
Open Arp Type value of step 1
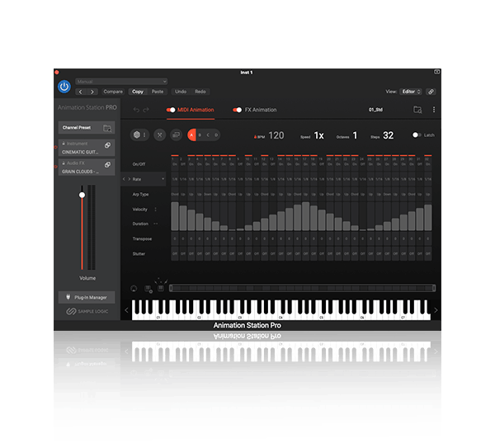pos(175,194)
